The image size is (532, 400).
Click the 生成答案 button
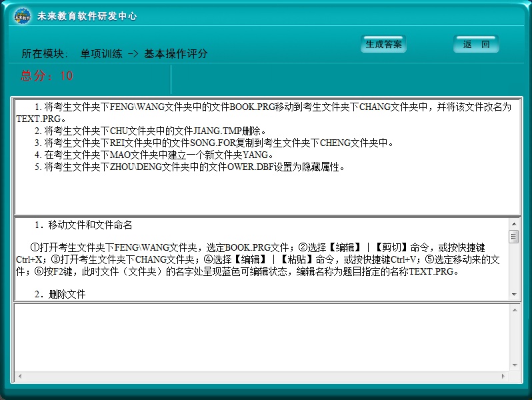[383, 44]
